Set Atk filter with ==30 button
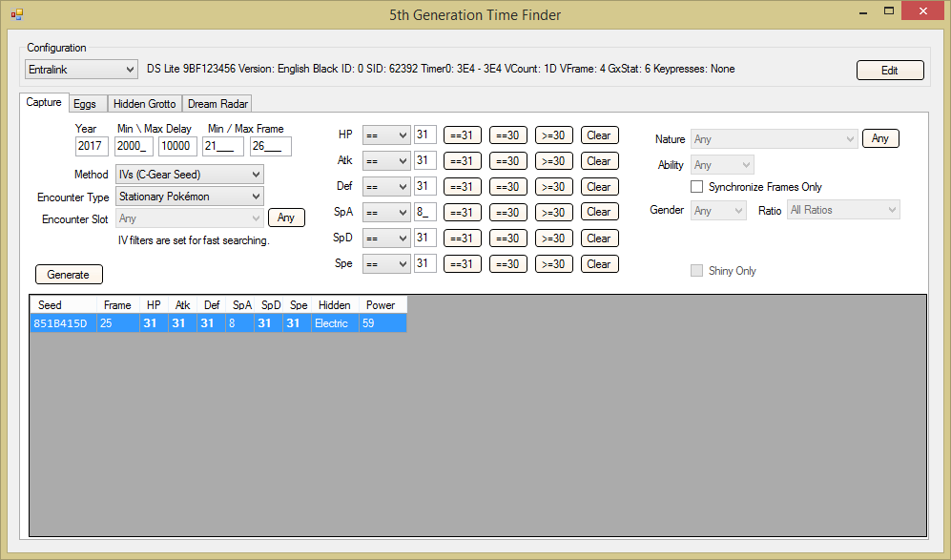 point(508,161)
